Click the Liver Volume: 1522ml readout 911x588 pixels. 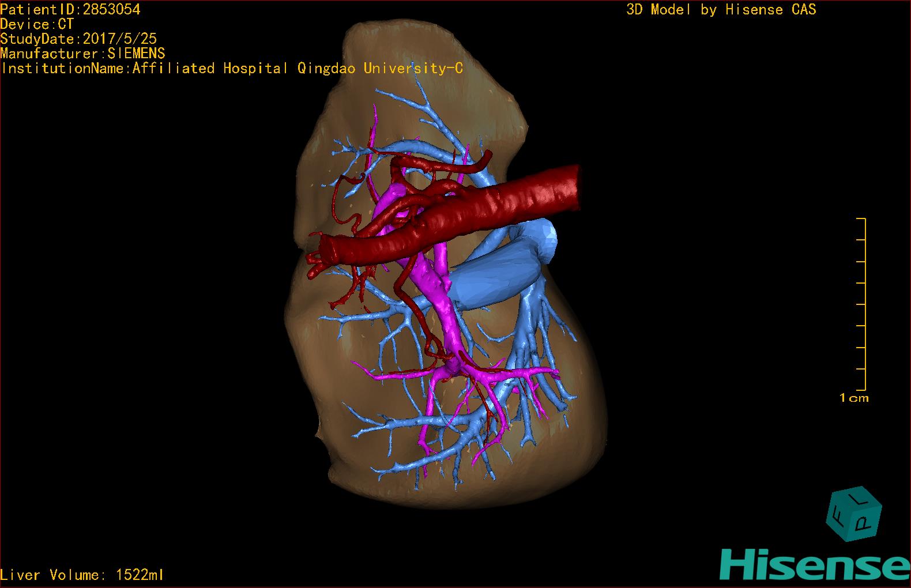point(82,575)
